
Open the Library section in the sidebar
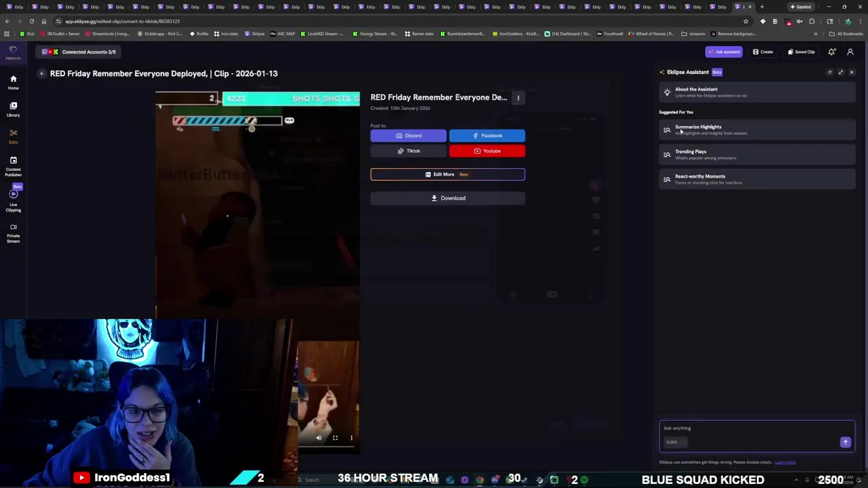click(x=13, y=109)
